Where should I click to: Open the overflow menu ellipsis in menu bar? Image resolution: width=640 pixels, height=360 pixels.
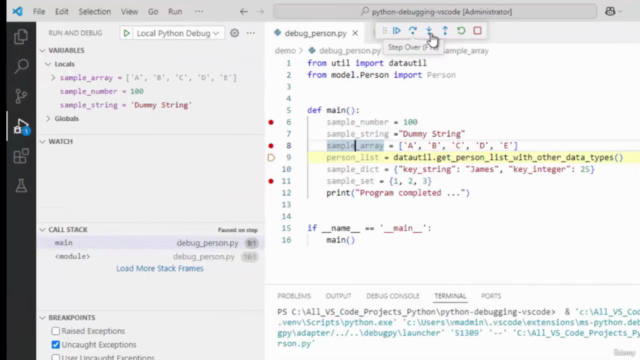(199, 11)
